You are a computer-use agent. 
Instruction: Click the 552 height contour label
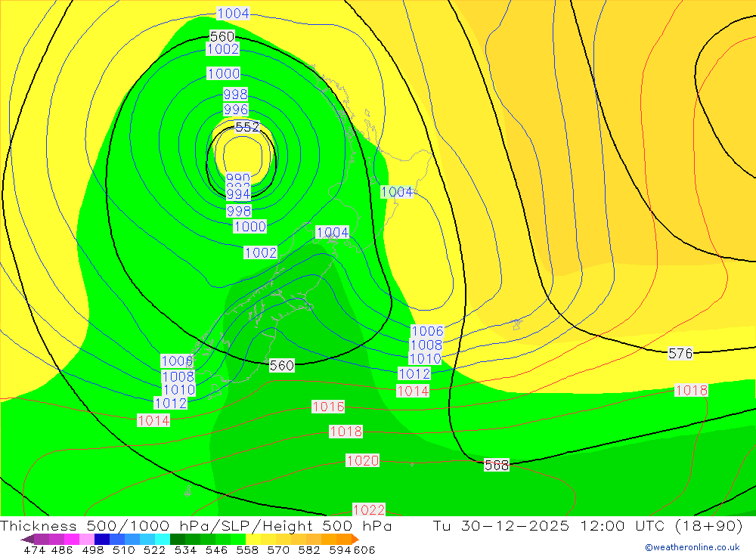pos(247,127)
